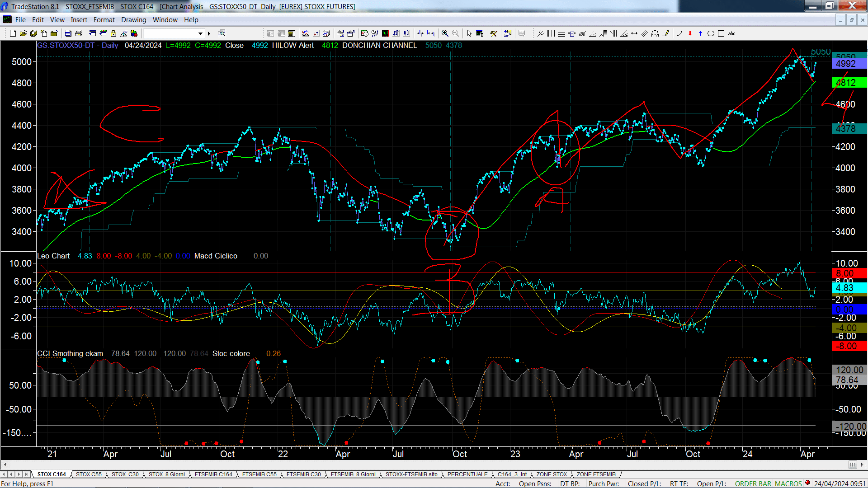Switch to the FTSEMIB 8 Giorni tab
Screen dimensions: 868x488
point(353,474)
